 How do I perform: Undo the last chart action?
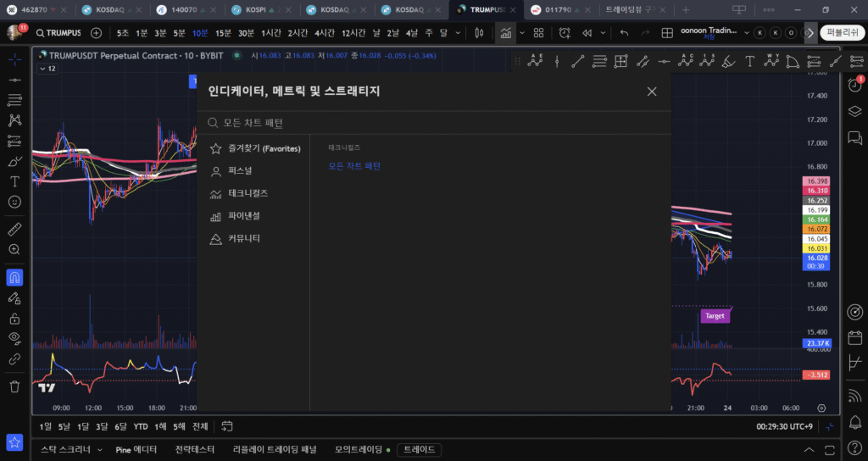coord(625,33)
